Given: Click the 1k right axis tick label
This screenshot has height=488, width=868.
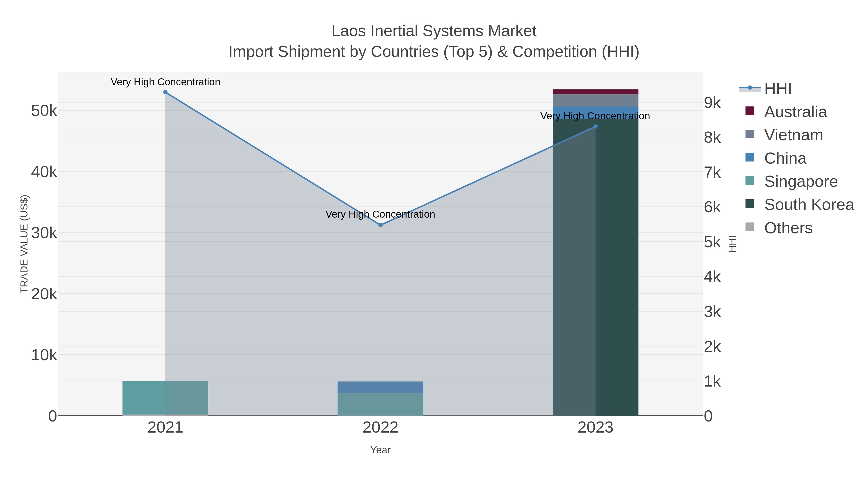Looking at the screenshot, I should click(x=712, y=381).
